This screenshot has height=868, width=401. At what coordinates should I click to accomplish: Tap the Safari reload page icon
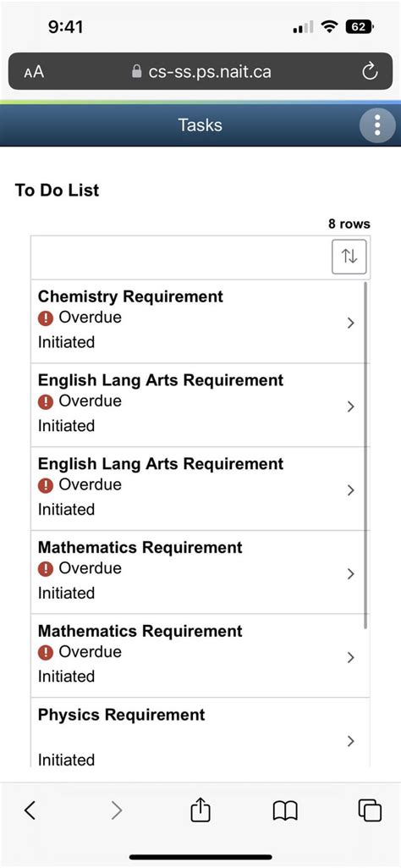coord(369,71)
